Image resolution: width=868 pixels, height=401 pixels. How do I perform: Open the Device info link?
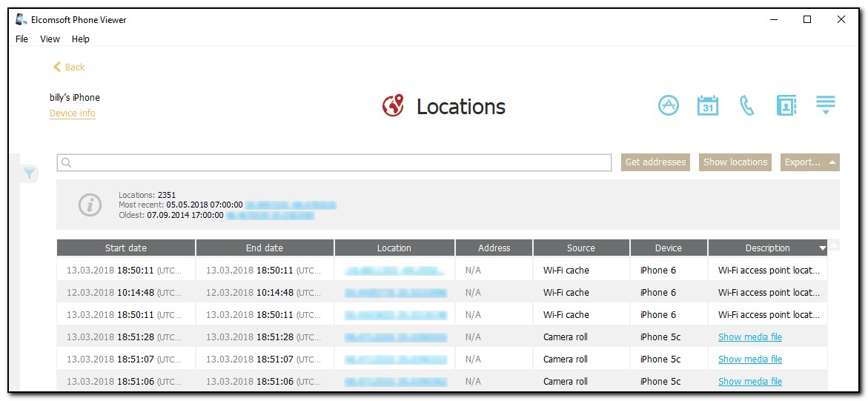[73, 113]
